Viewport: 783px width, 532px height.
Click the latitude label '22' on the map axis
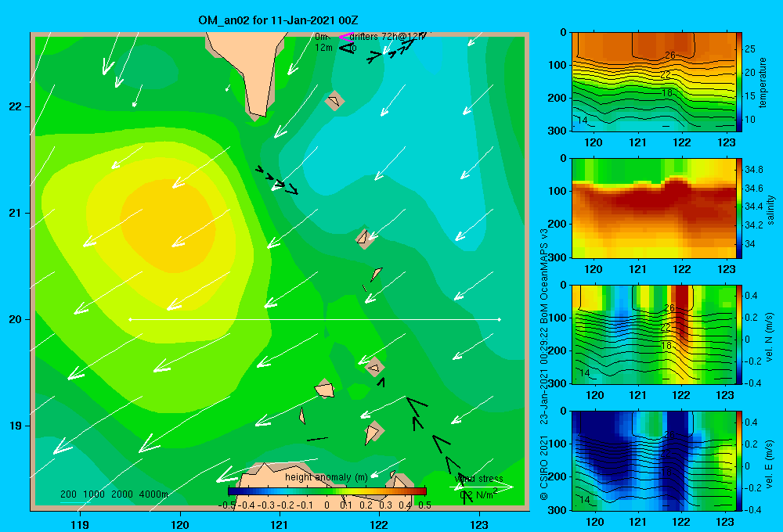point(16,107)
